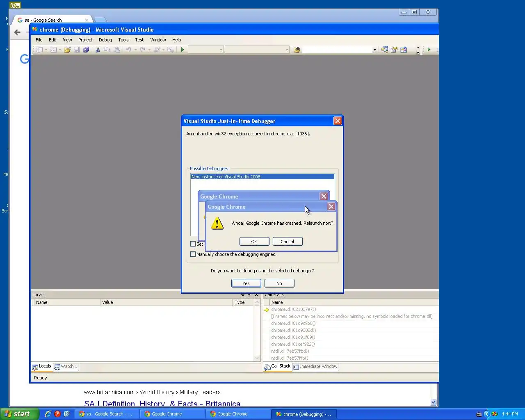
Task: Click the third quick launch icon
Action: tap(66, 414)
